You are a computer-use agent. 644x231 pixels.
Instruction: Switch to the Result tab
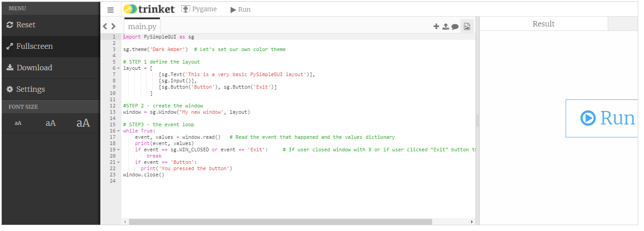point(543,24)
